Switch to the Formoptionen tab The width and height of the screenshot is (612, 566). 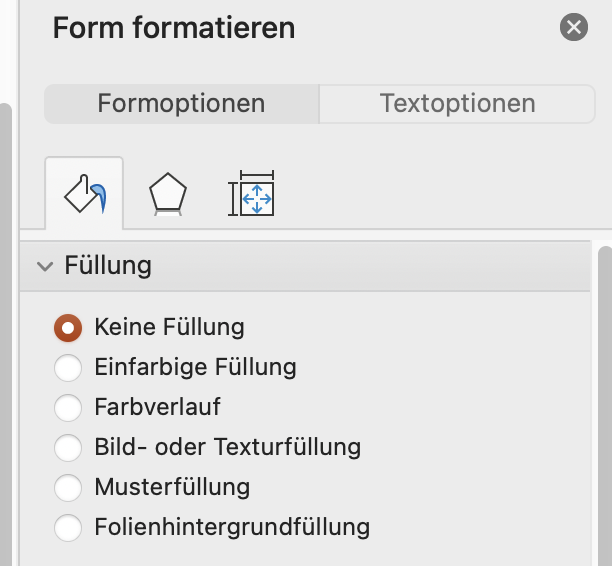coord(181,104)
